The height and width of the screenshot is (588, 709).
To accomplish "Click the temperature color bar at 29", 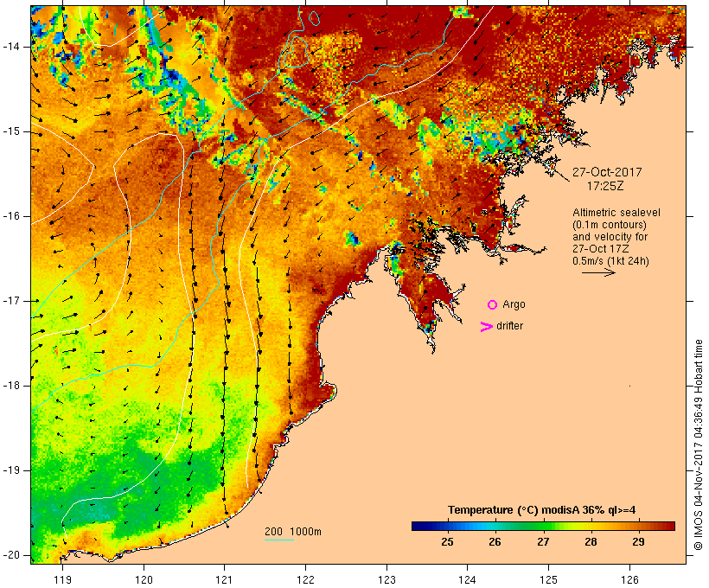I will coord(638,526).
